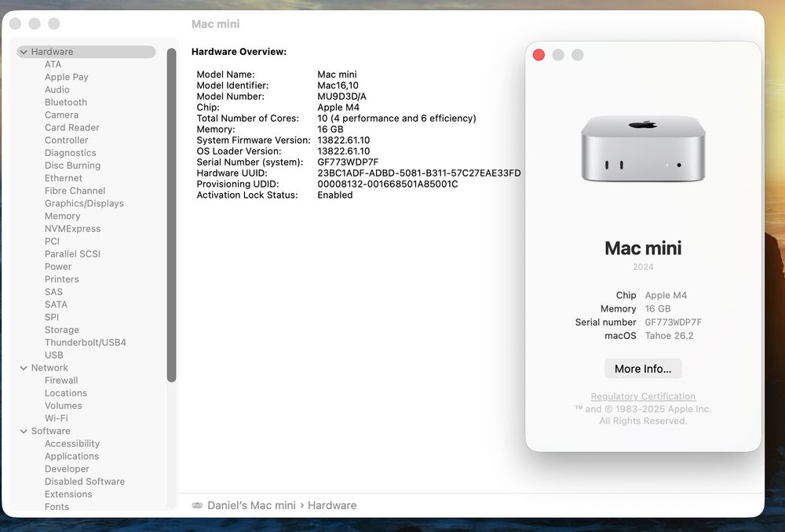Select Network category in sidebar

(x=49, y=368)
